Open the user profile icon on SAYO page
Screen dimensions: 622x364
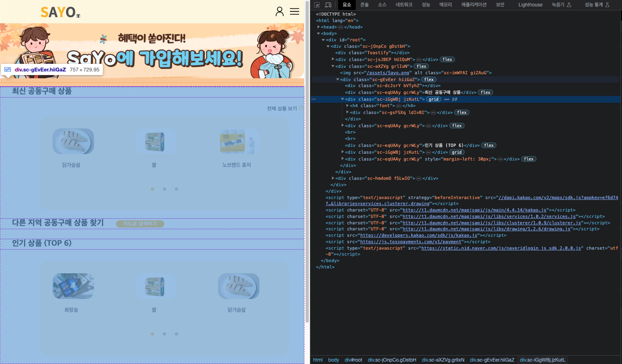(x=279, y=12)
